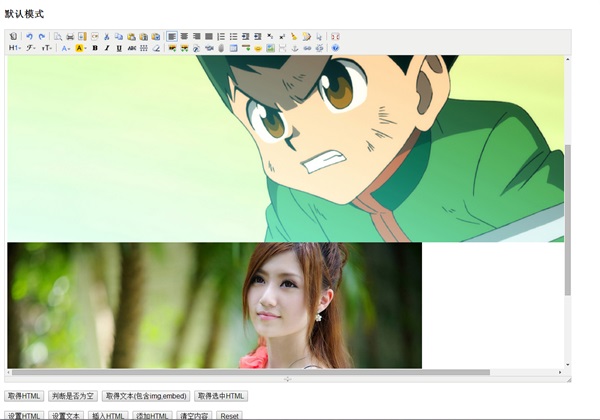Insert an anchor
Image resolution: width=600 pixels, height=420 pixels.
pyautogui.click(x=295, y=48)
